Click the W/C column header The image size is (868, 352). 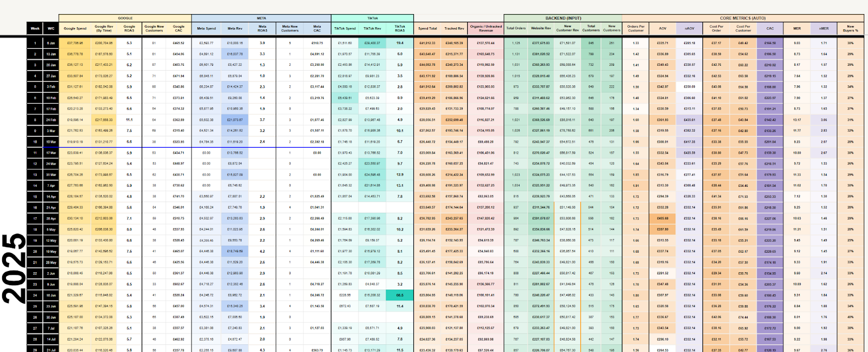tap(51, 28)
